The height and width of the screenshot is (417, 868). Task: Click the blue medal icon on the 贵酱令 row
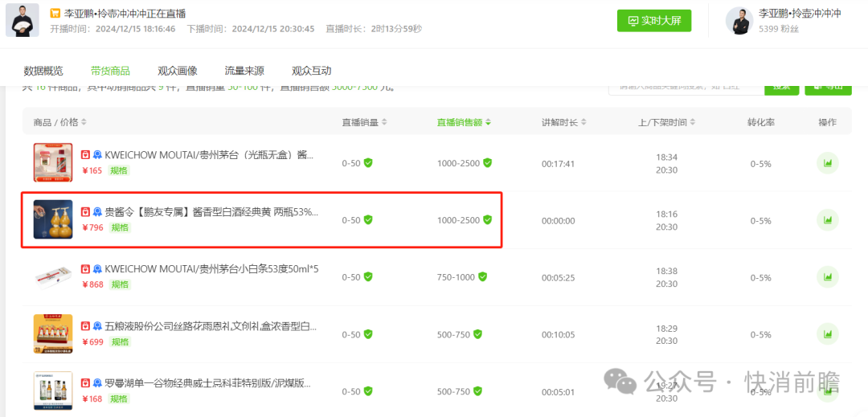(x=97, y=211)
